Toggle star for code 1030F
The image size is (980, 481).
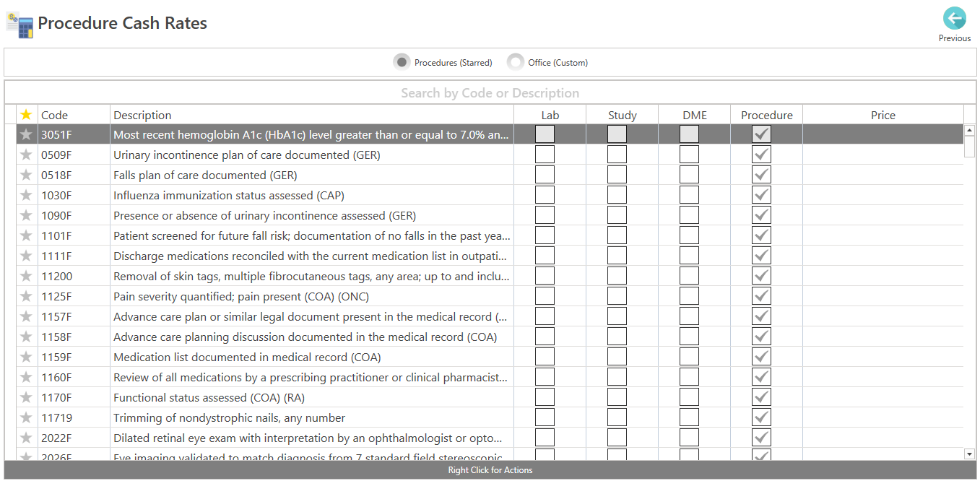[x=27, y=195]
